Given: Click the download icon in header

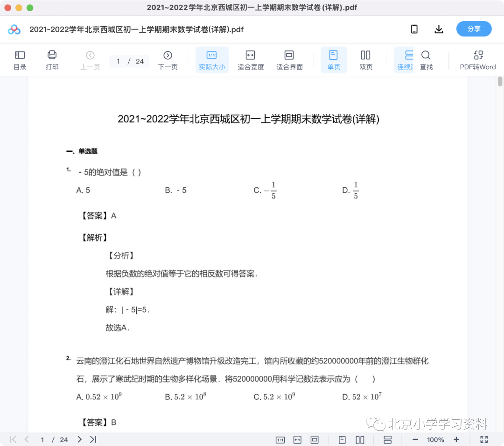Looking at the screenshot, I should [x=439, y=29].
